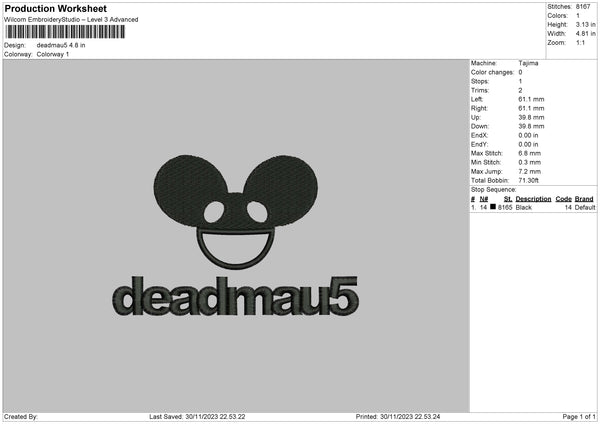Click the 'Code' column header
This screenshot has height=424, width=600.
563,199
